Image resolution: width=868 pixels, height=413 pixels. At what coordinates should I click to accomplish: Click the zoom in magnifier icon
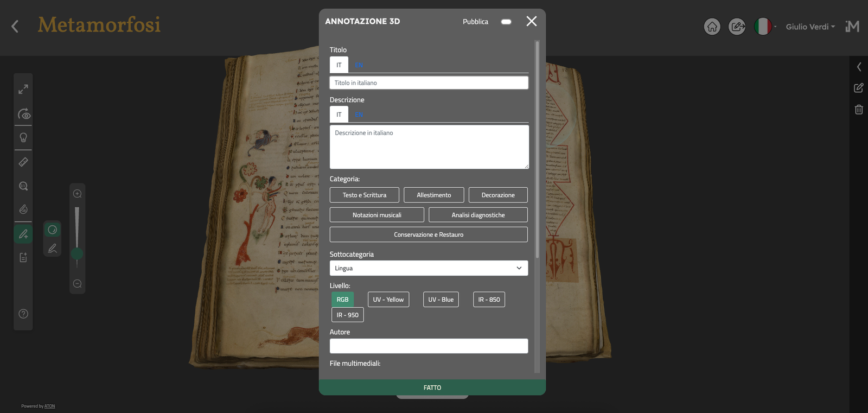(78, 194)
